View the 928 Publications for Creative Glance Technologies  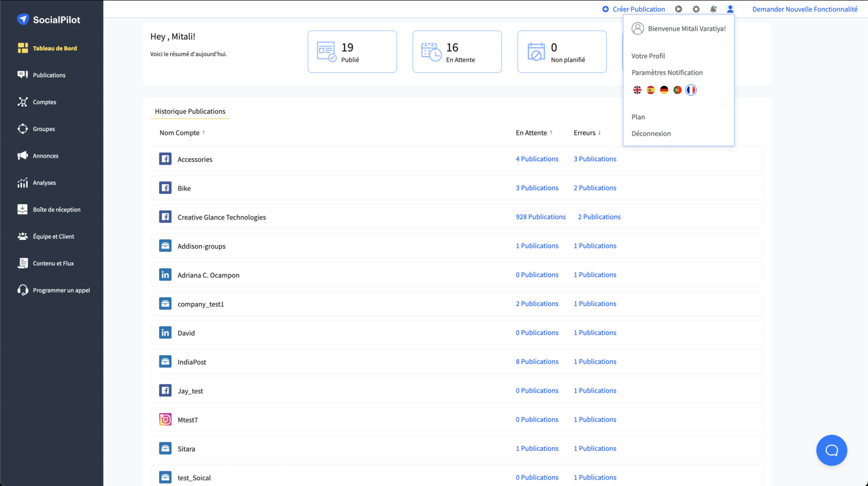[x=540, y=217]
